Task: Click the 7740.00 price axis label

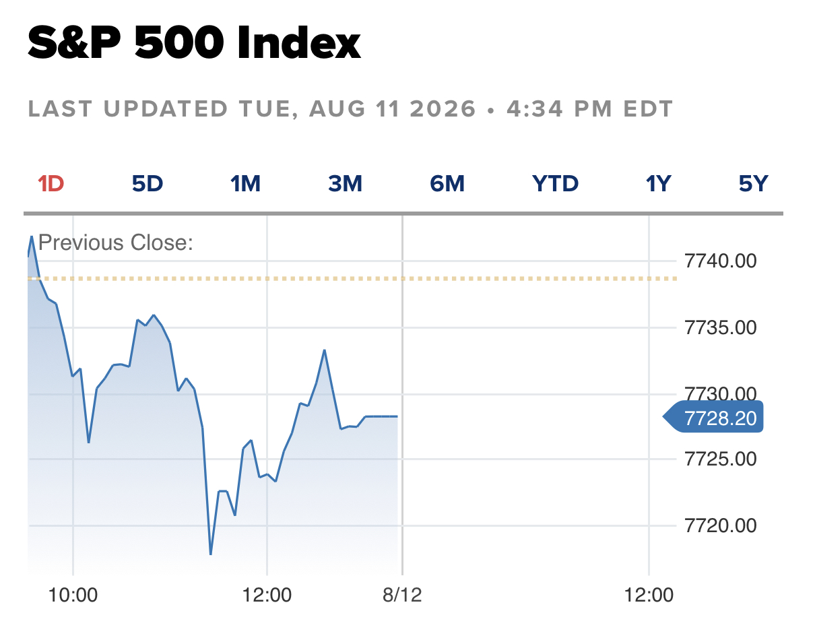Action: coord(720,261)
